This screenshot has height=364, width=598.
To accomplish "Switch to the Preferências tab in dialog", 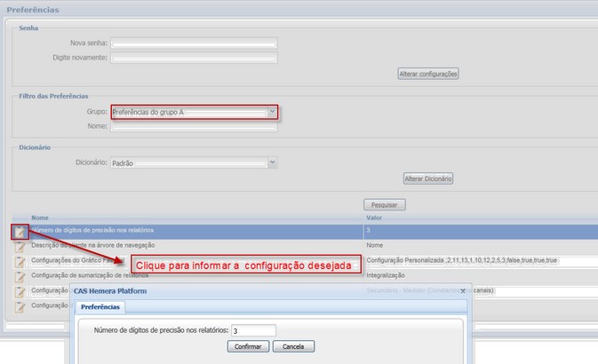I will pos(100,307).
